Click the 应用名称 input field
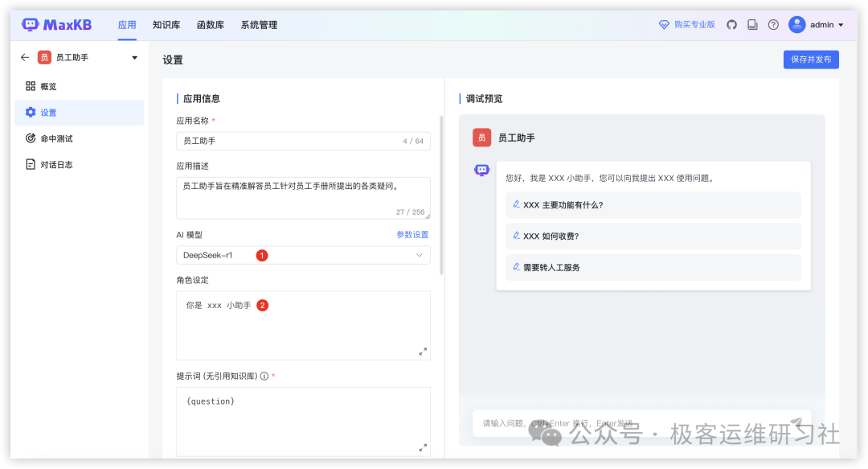This screenshot has width=868, height=469. (x=289, y=141)
